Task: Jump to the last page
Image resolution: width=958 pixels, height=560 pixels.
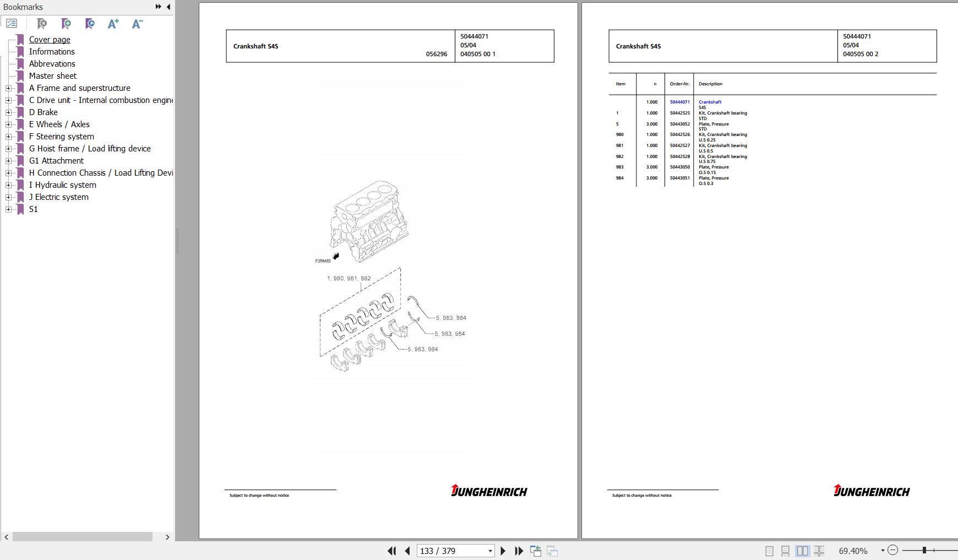Action: 519,551
